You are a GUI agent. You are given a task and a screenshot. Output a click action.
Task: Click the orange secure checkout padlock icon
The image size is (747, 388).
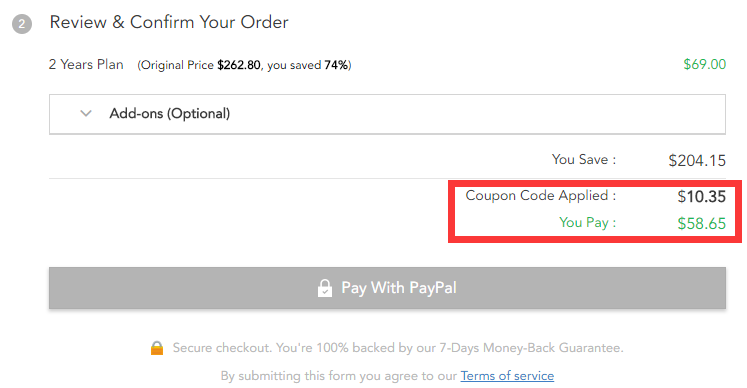point(157,348)
